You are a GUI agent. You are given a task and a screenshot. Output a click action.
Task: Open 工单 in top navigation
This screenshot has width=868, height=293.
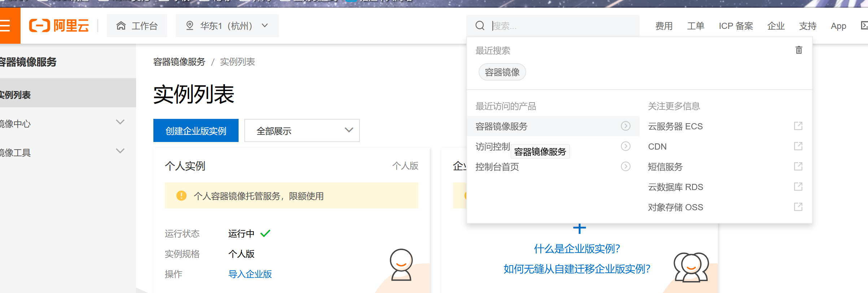click(x=695, y=26)
